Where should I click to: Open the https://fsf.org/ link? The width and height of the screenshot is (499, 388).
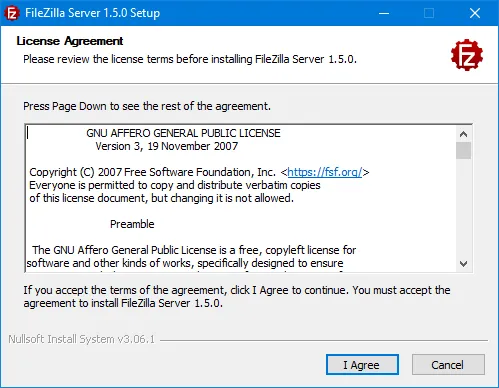(325, 172)
